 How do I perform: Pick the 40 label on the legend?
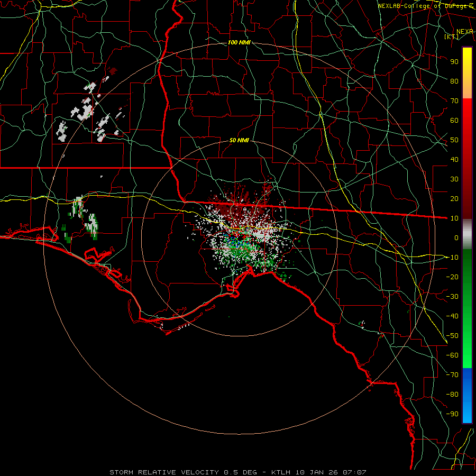[x=454, y=159]
